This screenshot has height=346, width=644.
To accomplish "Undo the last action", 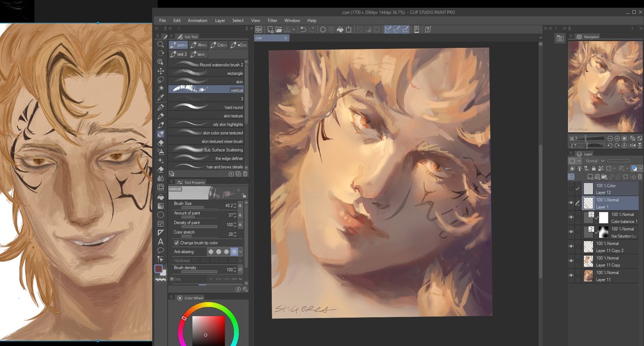I will (303, 30).
